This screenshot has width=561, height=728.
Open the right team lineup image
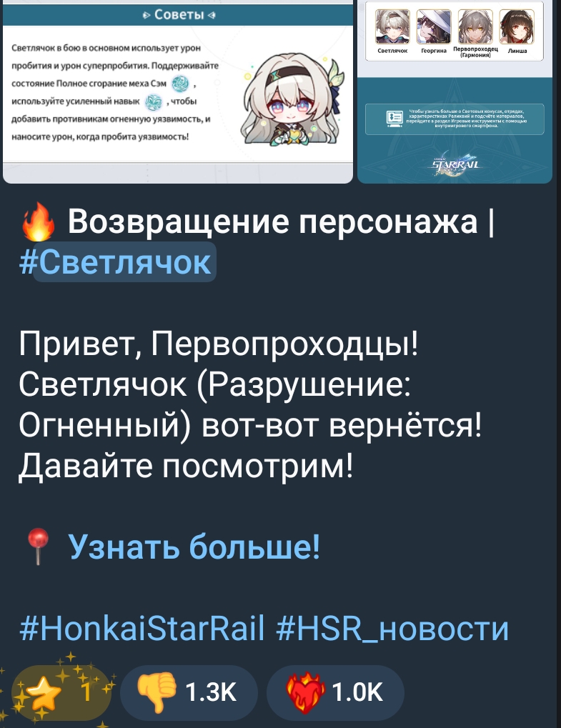click(x=455, y=91)
